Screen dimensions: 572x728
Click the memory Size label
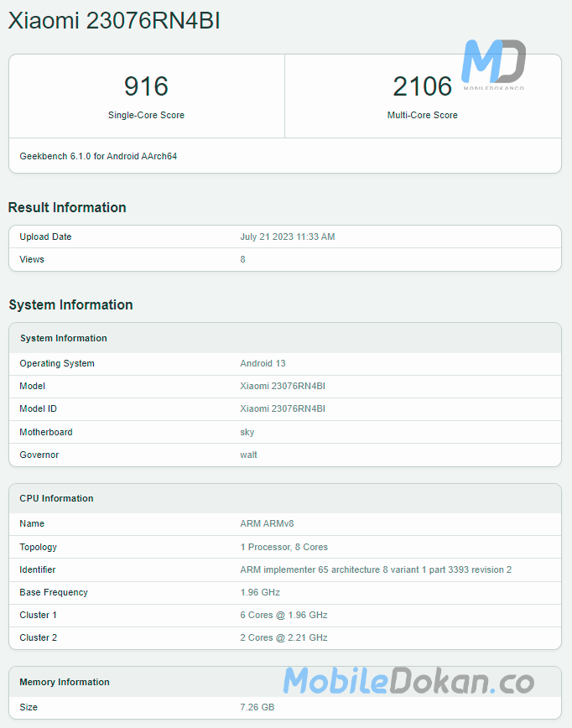(x=29, y=708)
